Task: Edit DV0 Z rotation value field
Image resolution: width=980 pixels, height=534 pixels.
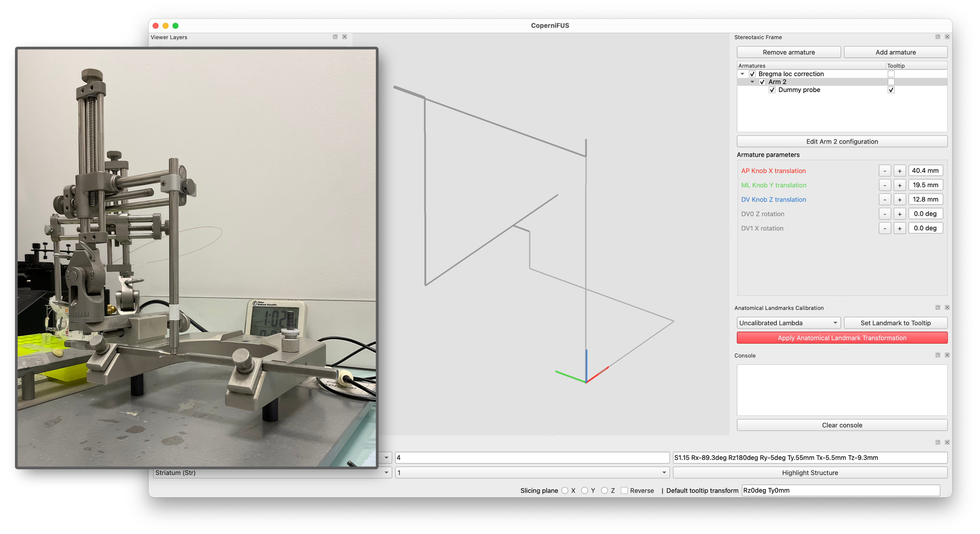Action: coord(925,214)
